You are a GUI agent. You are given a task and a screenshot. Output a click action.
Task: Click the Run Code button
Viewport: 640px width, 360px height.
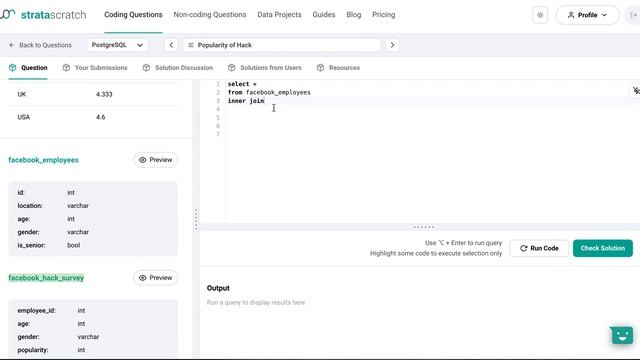(539, 248)
